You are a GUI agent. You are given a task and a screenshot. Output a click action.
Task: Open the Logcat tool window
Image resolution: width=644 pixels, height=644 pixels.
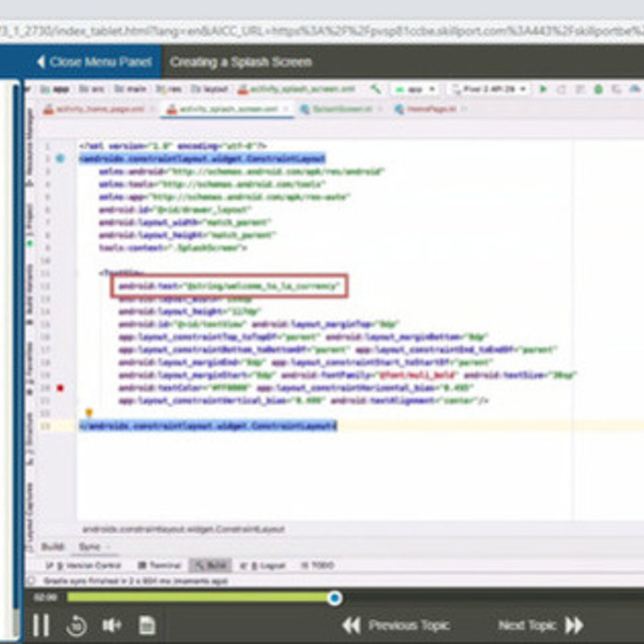point(262,566)
